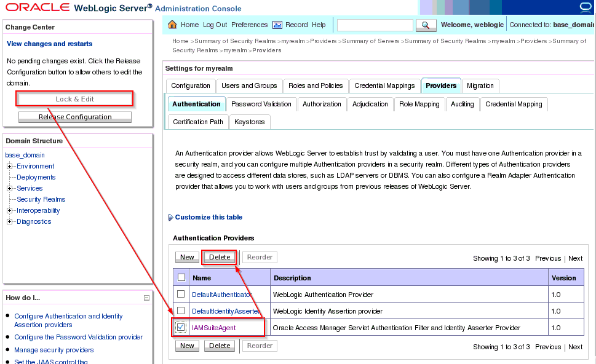Screen dimensions: 596x364
Task: Expand the Environment tree node
Action: click(x=10, y=167)
